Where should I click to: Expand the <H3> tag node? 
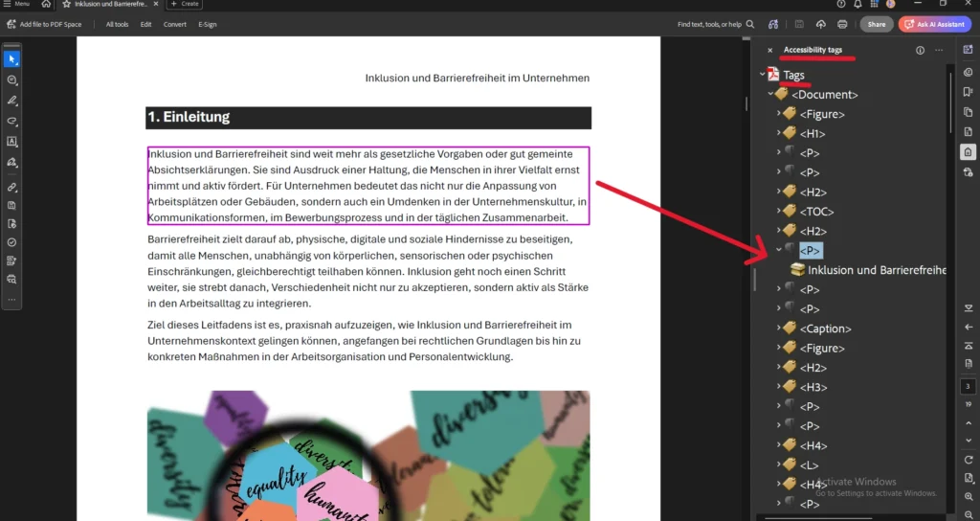(x=779, y=387)
